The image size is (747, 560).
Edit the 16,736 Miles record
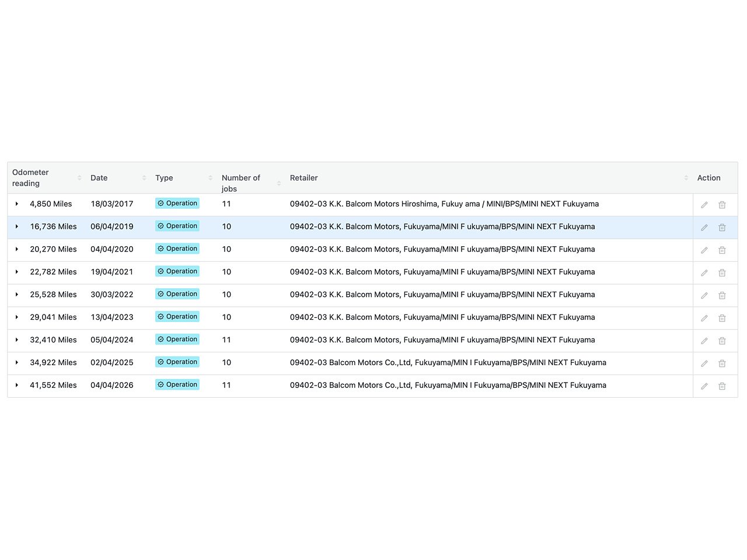point(704,228)
